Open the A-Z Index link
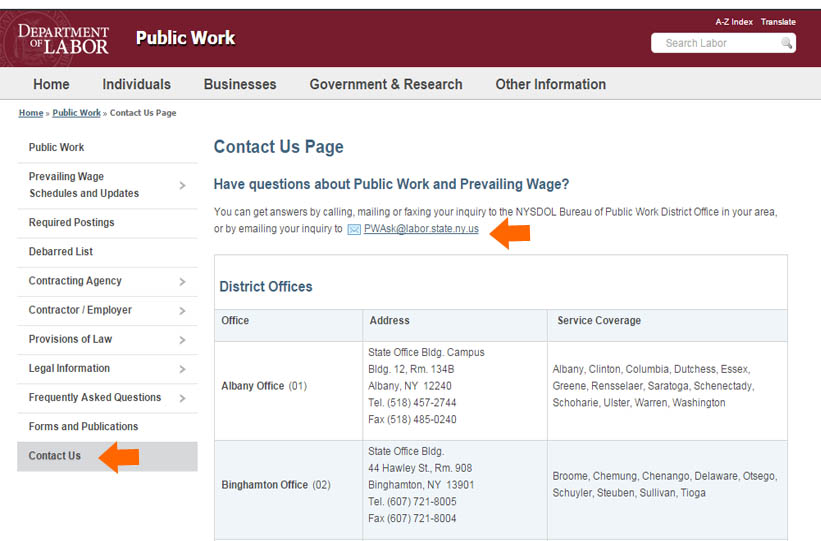Viewport: 821px width, 541px height. coord(734,22)
